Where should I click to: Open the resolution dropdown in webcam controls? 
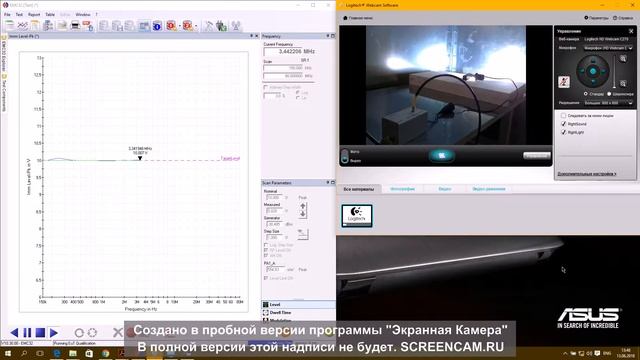(608, 103)
